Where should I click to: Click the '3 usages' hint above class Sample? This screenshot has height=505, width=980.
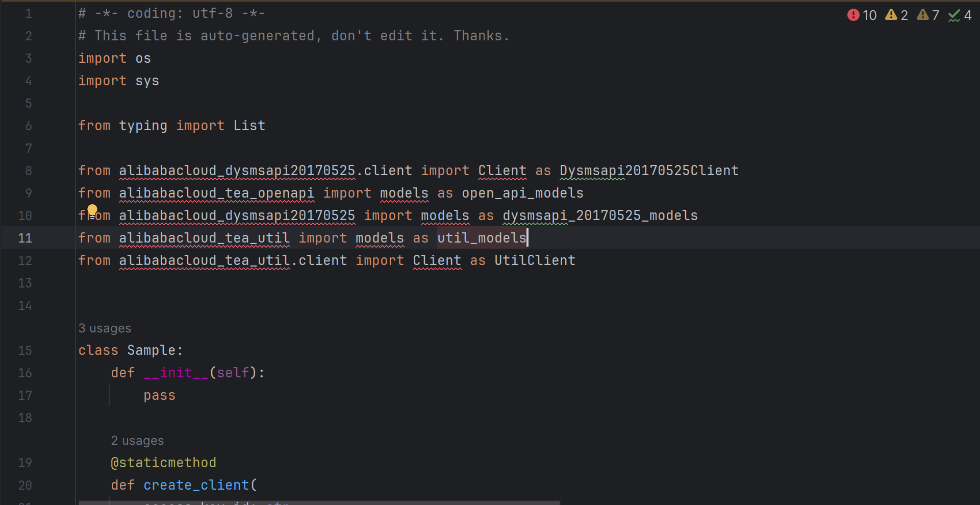pyautogui.click(x=105, y=328)
